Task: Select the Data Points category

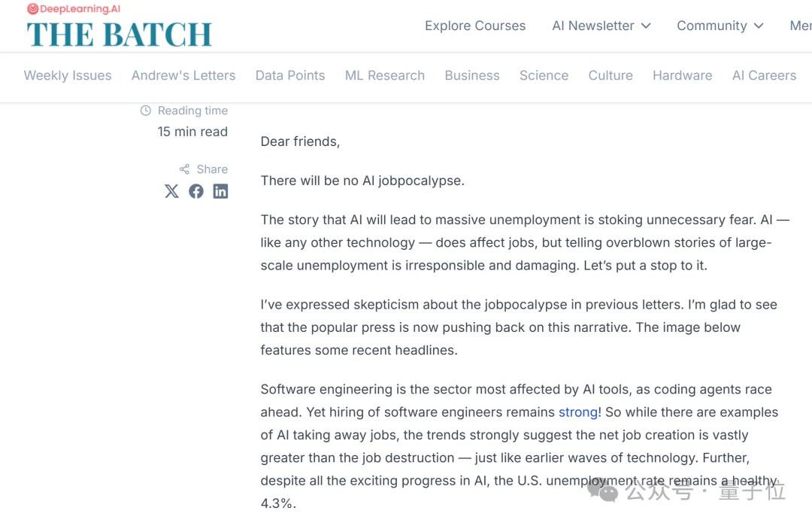Action: click(290, 76)
